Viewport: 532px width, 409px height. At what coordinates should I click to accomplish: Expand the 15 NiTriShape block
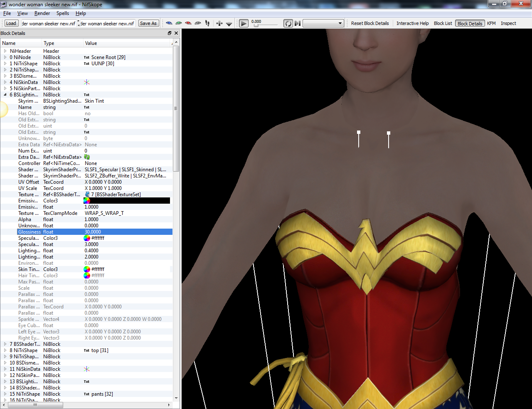[5, 394]
